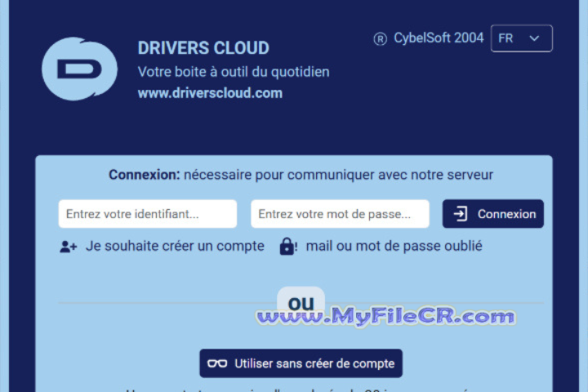Focus the mot de passe field
Image resolution: width=588 pixels, height=392 pixels.
340,214
